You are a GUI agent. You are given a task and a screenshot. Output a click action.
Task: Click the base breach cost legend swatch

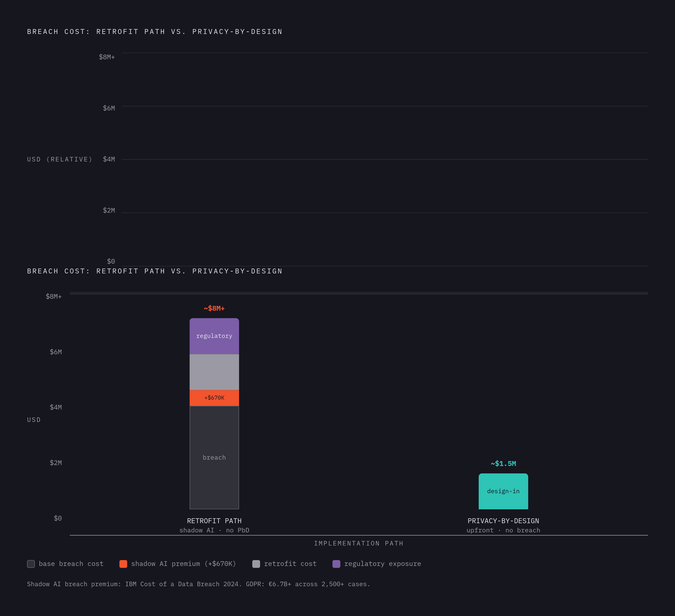point(31,564)
